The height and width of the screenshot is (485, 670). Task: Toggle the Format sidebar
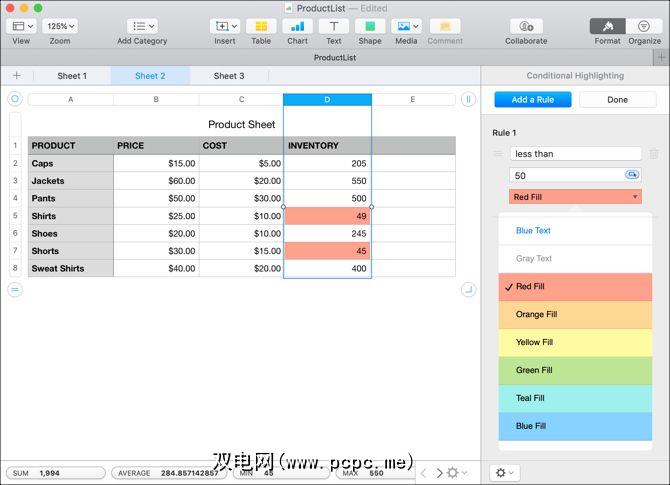pyautogui.click(x=607, y=26)
